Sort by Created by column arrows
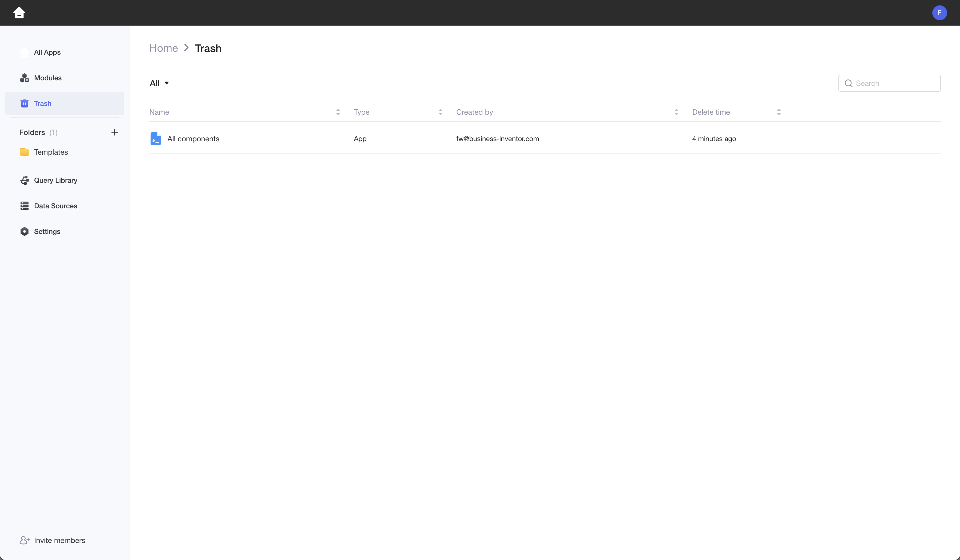 point(676,112)
